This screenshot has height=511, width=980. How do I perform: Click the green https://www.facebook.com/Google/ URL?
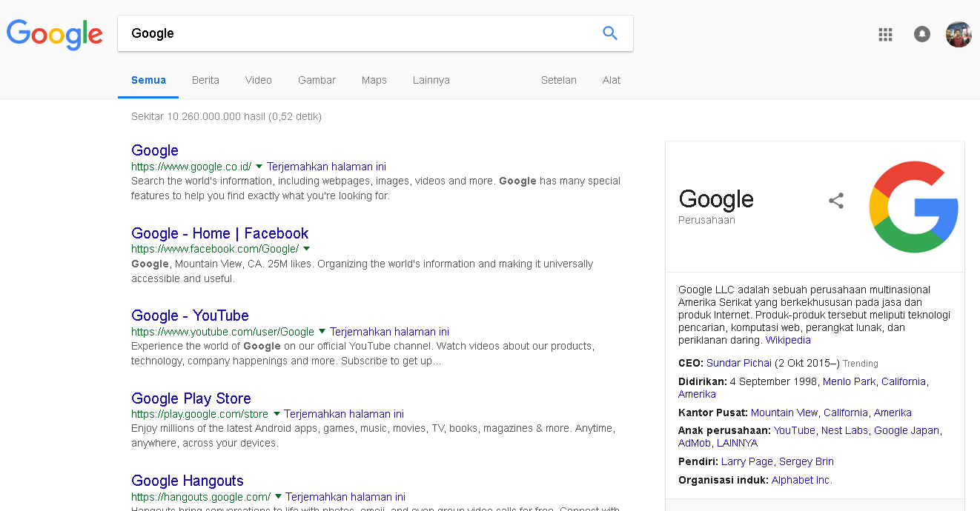point(215,249)
